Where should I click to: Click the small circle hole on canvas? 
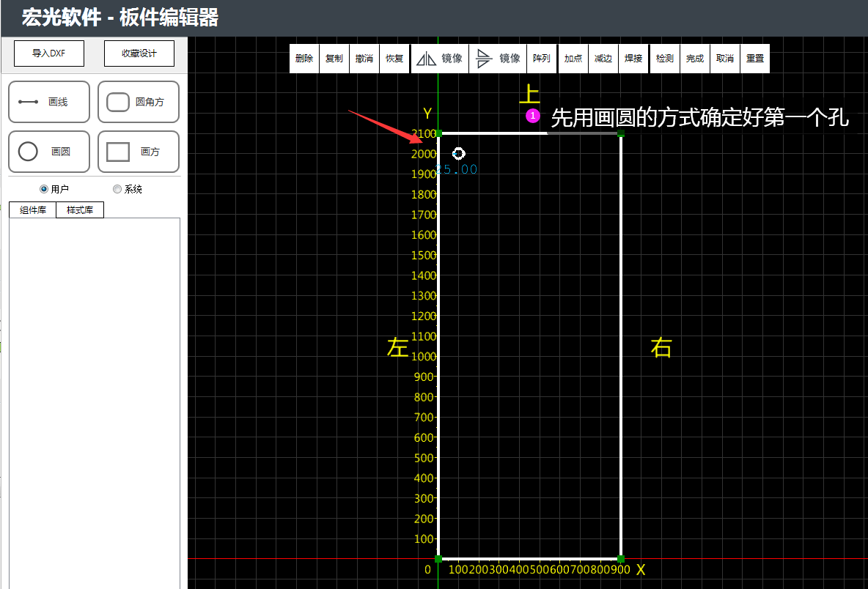[458, 153]
